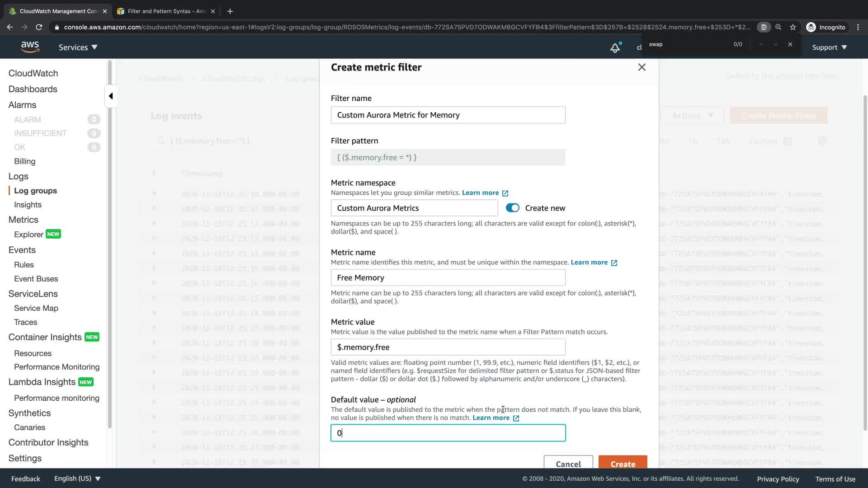
Task: Click the external link icon beside Metric namespace Learn more
Action: point(505,193)
